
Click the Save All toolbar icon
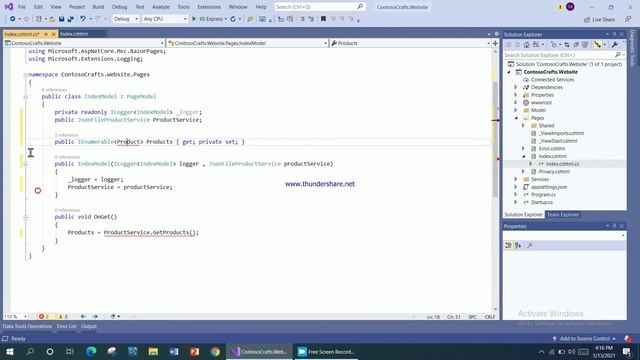(x=70, y=19)
